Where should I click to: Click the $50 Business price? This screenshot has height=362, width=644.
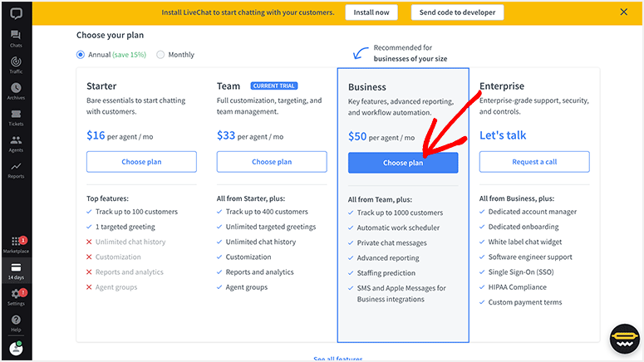357,136
